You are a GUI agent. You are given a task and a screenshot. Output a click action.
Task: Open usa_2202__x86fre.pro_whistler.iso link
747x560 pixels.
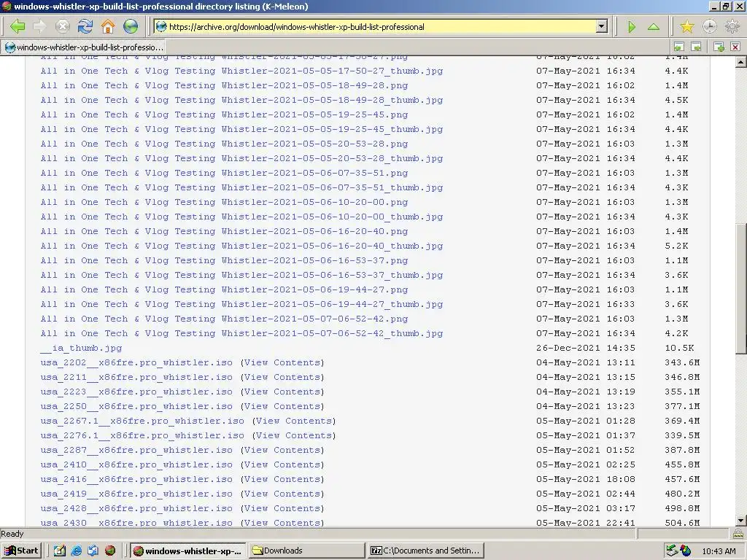[136, 363]
